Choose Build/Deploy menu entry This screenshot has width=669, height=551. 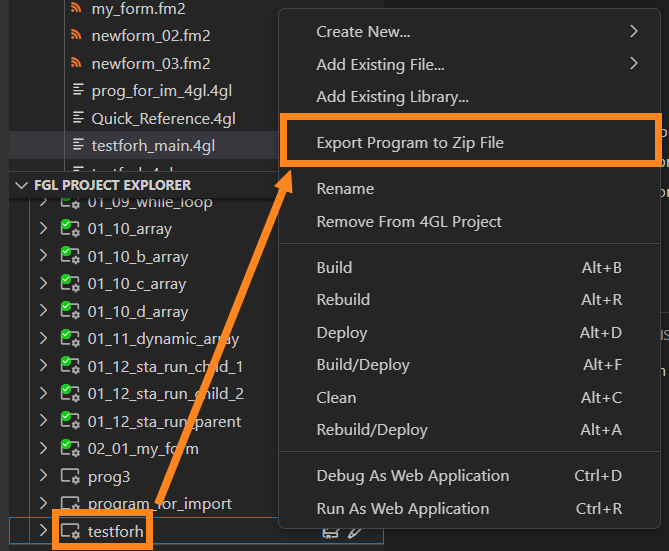coord(469,365)
